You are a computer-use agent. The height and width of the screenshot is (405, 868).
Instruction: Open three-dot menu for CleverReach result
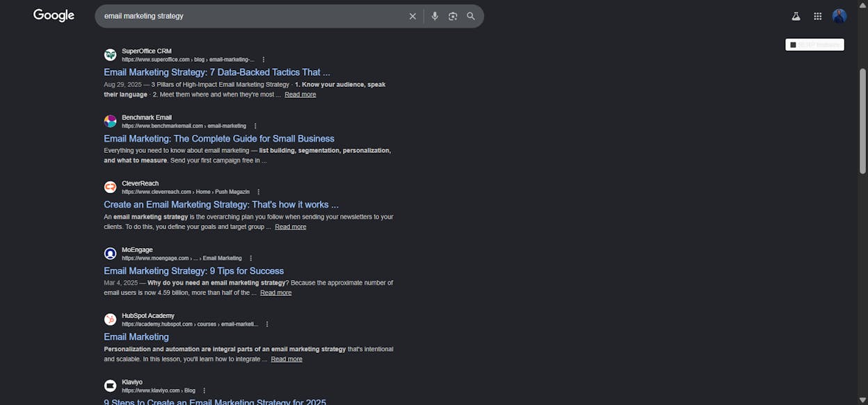tap(259, 192)
